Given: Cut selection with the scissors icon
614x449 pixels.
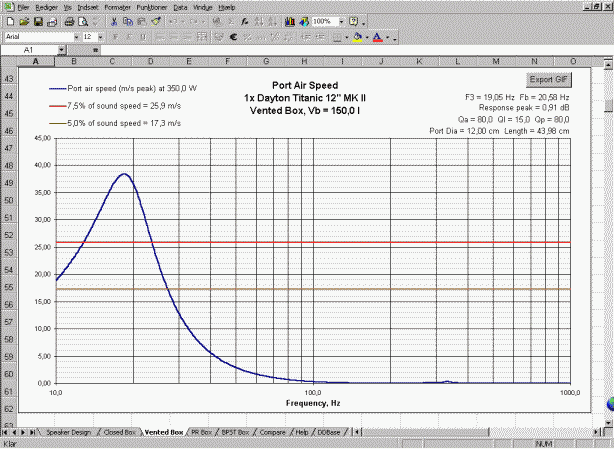Looking at the screenshot, I should click(114, 21).
